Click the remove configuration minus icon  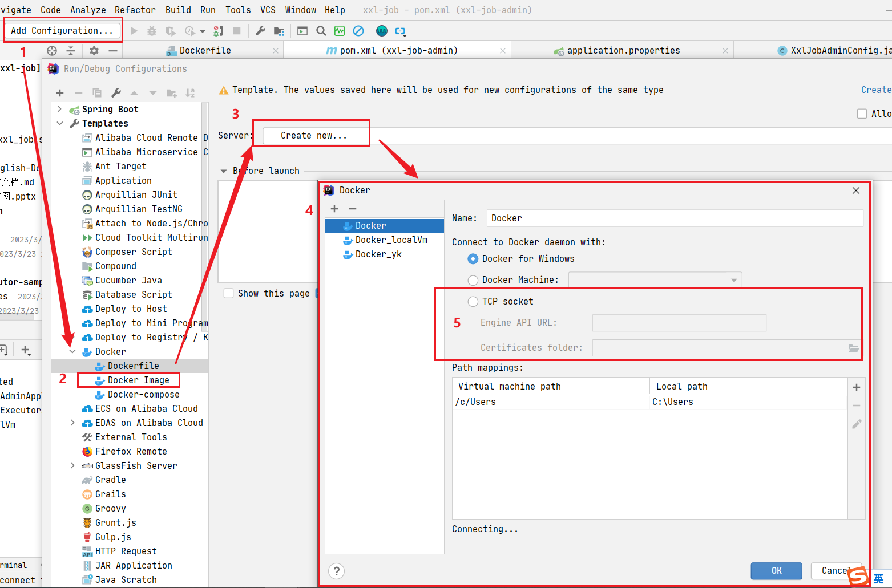(79, 93)
